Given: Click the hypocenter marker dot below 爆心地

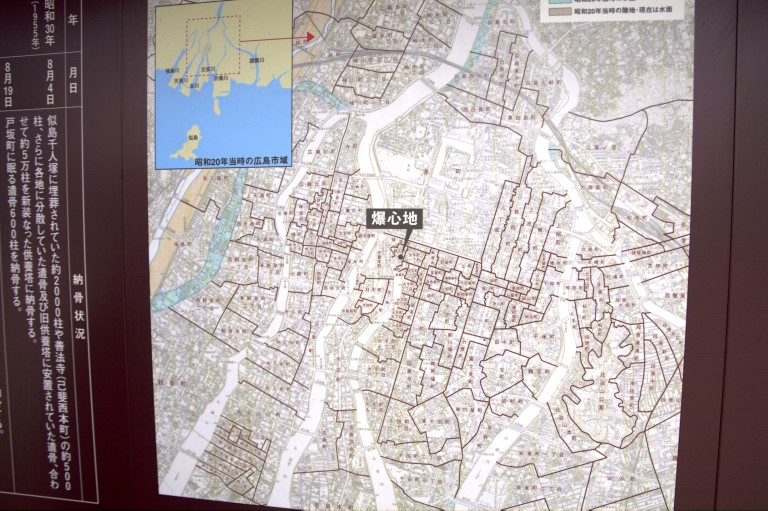Looking at the screenshot, I should 400,257.
